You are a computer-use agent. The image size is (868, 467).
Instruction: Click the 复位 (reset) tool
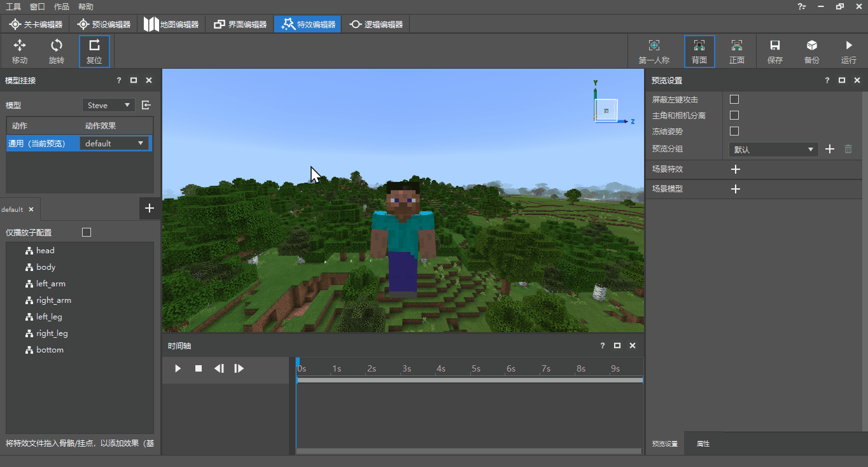click(94, 52)
